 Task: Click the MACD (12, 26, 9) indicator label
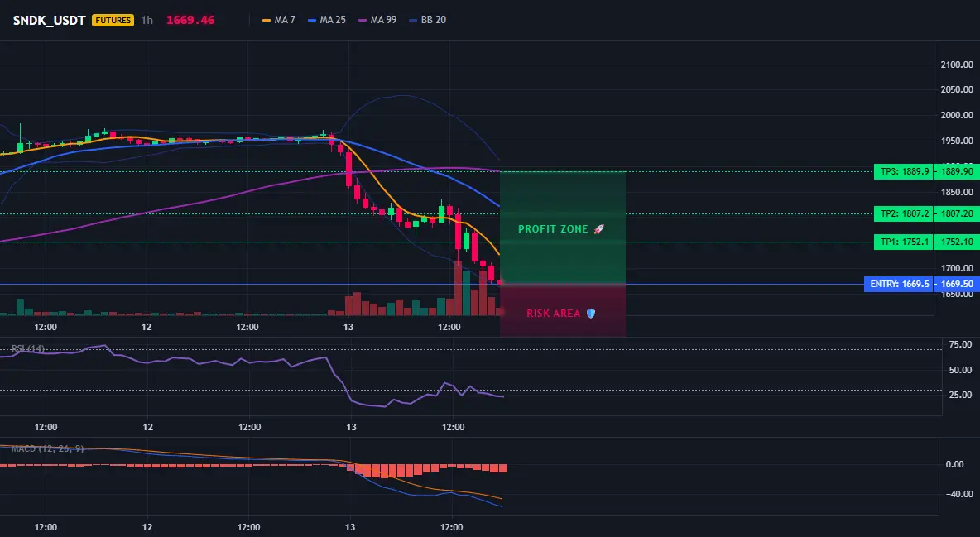point(47,448)
